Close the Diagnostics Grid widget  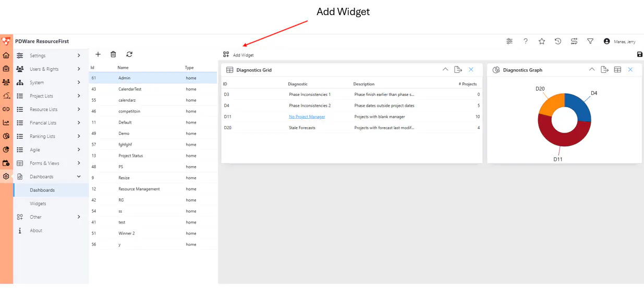point(471,70)
